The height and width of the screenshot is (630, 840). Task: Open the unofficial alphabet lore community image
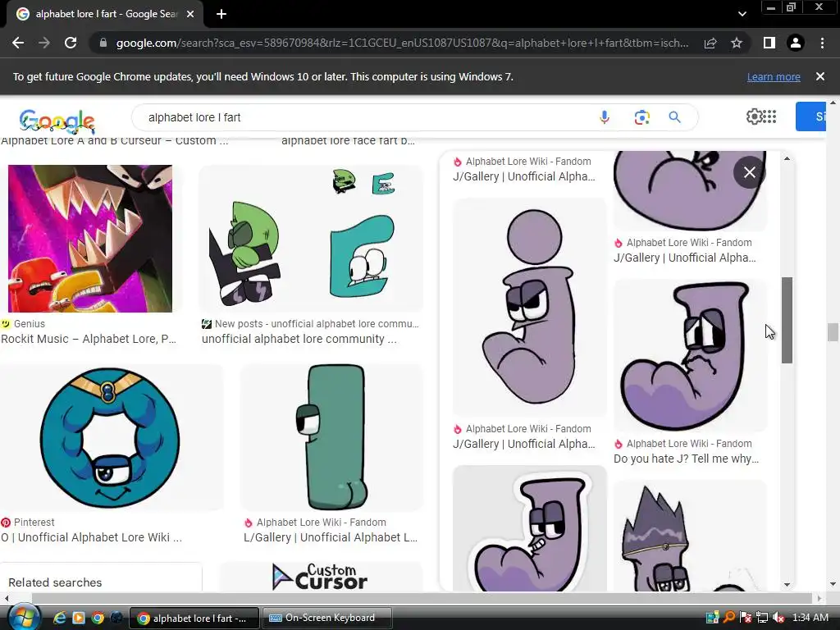pos(311,239)
